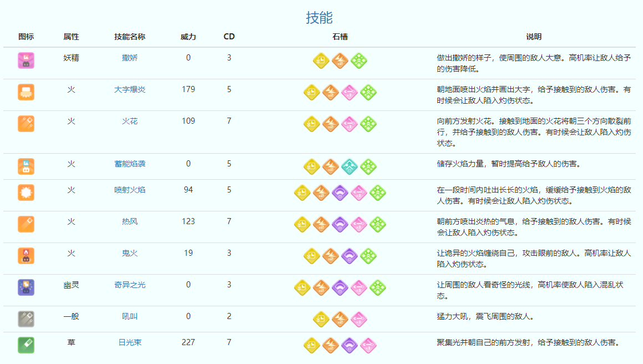The width and height of the screenshot is (643, 364).
Task: Go to the 热风 skill page
Action: [130, 221]
